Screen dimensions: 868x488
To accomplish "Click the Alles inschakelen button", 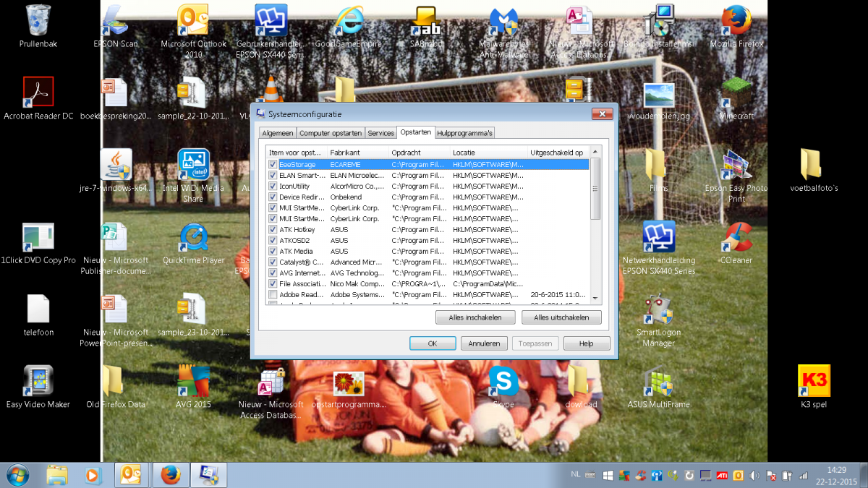I will click(x=475, y=318).
